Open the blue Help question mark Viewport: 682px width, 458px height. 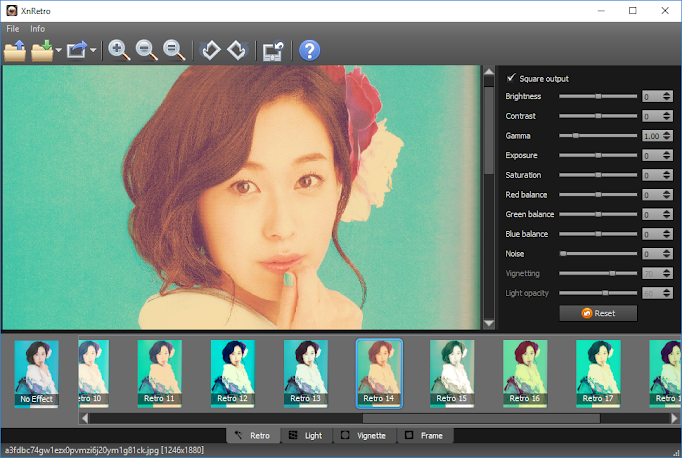[x=309, y=50]
